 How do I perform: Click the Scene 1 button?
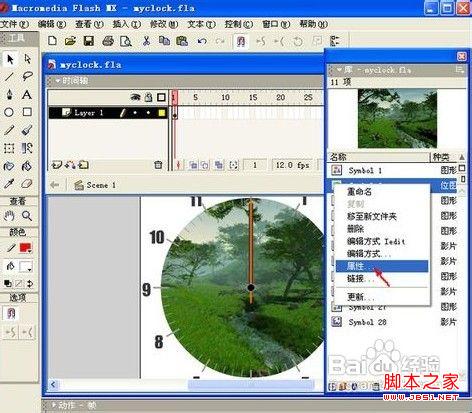95,185
